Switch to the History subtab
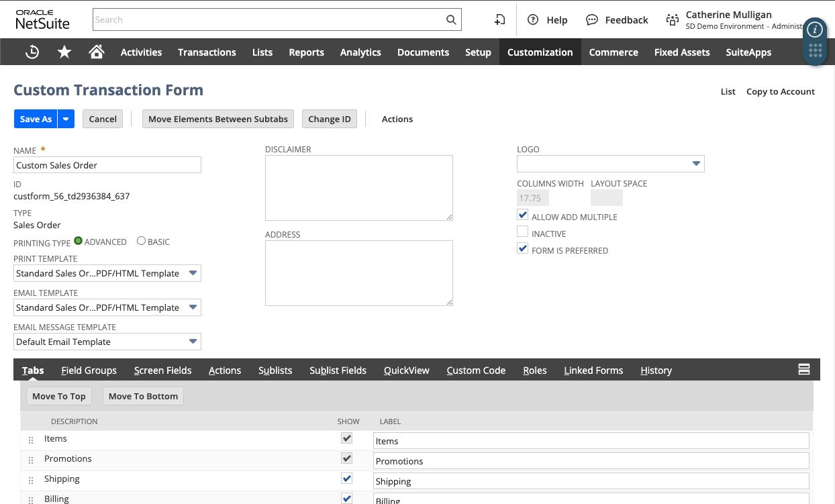Image resolution: width=835 pixels, height=504 pixels. [656, 370]
